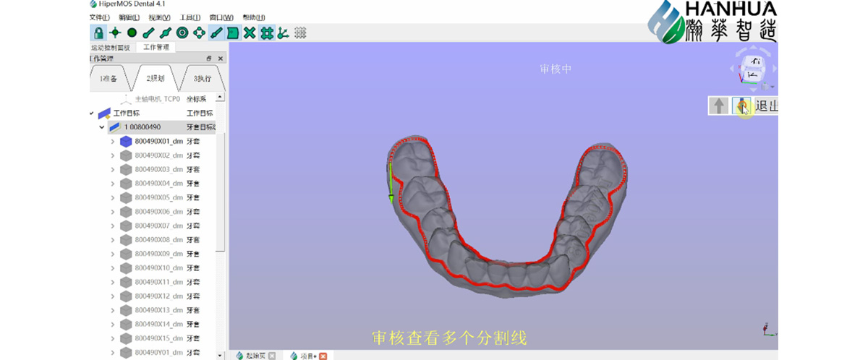
Task: Switch to the 运动控制面板 panel tab
Action: click(x=111, y=48)
